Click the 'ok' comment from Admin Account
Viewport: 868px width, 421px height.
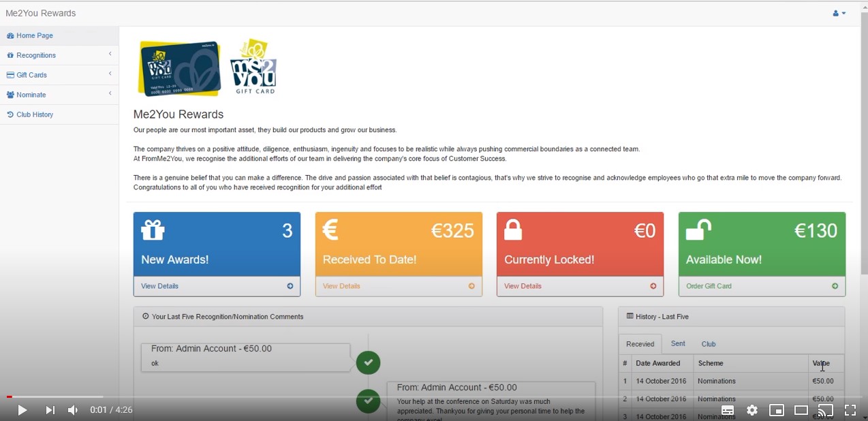pyautogui.click(x=245, y=357)
